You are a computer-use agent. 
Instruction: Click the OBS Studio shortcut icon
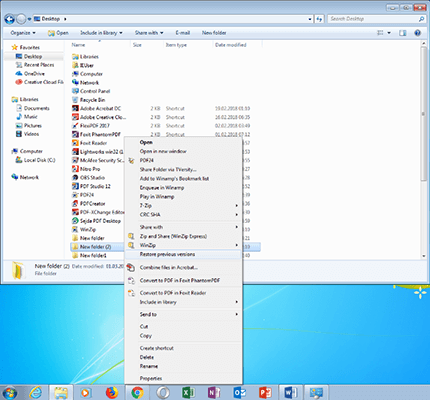click(75, 178)
